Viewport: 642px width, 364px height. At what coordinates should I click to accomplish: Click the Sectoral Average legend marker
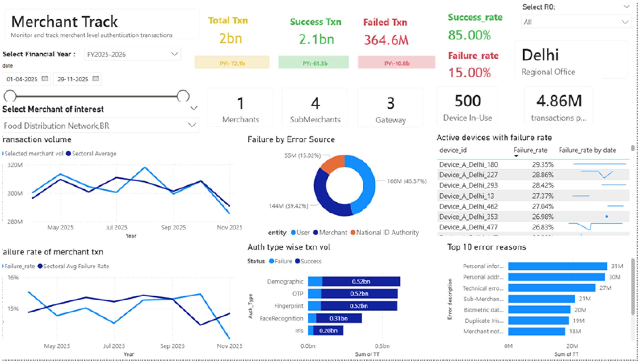click(68, 154)
